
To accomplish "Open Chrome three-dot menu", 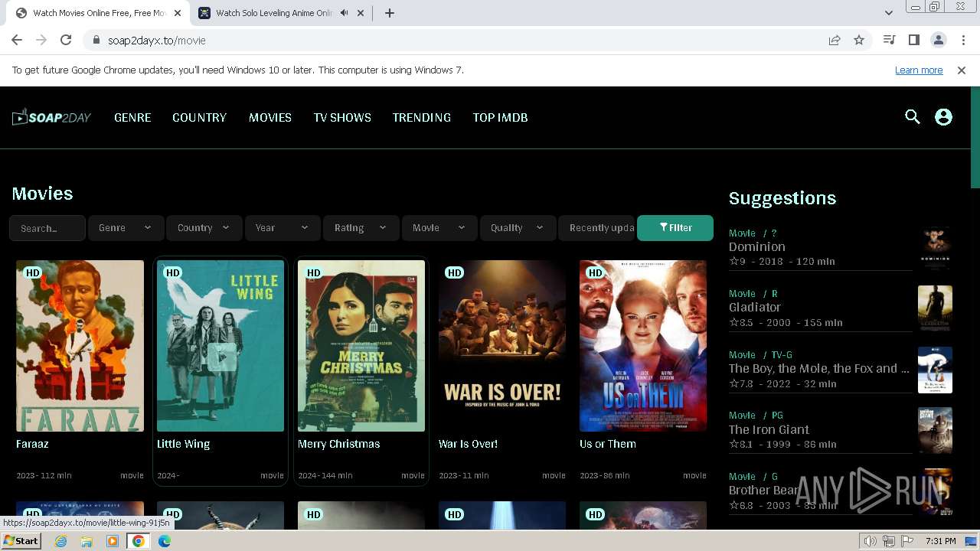I will [962, 40].
